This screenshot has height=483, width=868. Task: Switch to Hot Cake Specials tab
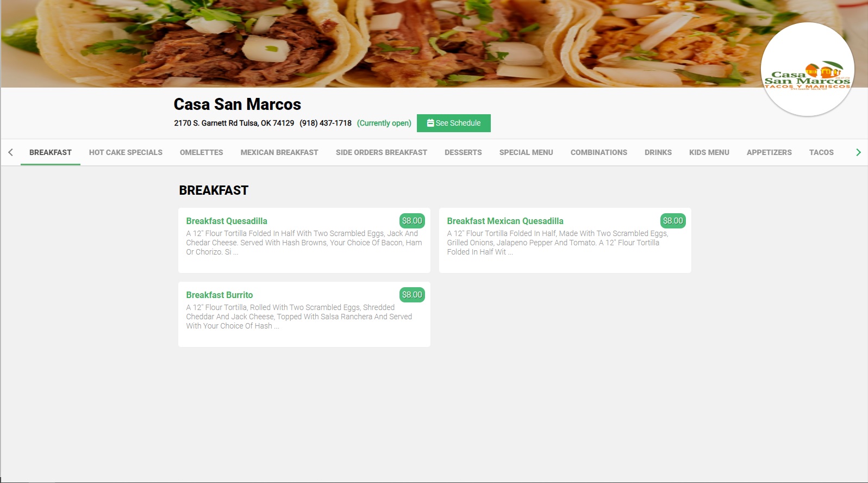[x=126, y=152]
